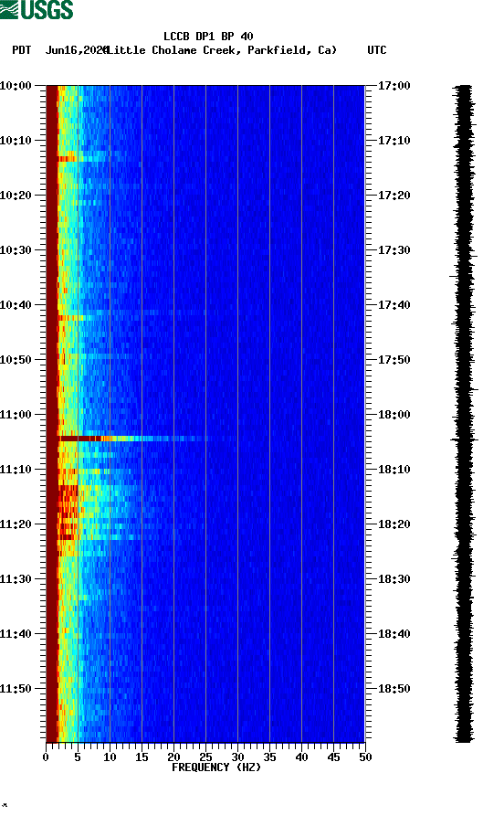Click the small red event band near 10:13
This screenshot has width=504, height=815.
[67, 159]
